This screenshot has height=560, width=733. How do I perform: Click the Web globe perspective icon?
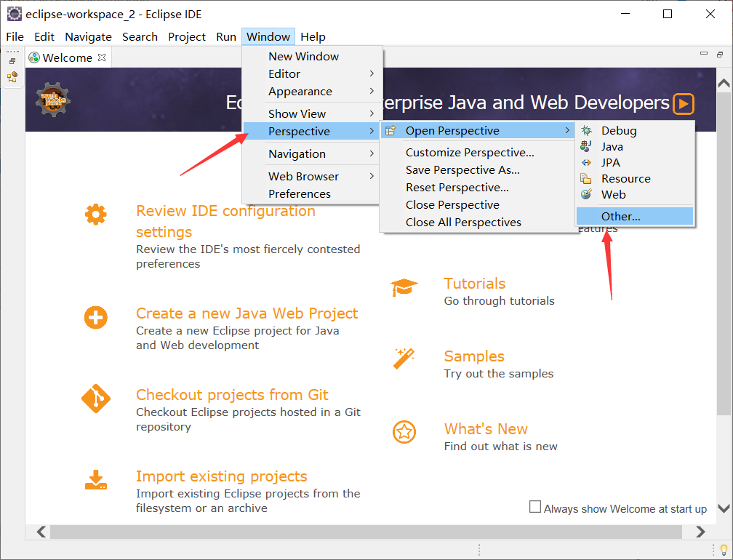pyautogui.click(x=586, y=194)
